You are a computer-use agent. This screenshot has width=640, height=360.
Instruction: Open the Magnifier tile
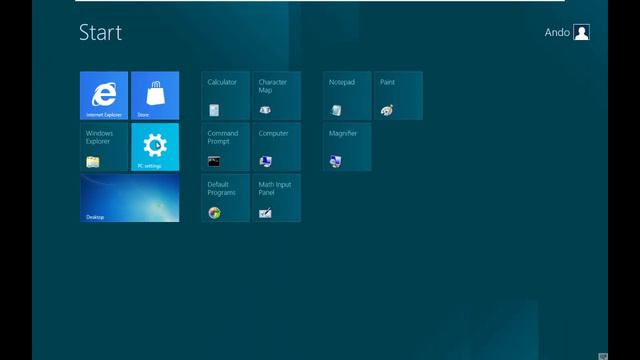tap(347, 147)
